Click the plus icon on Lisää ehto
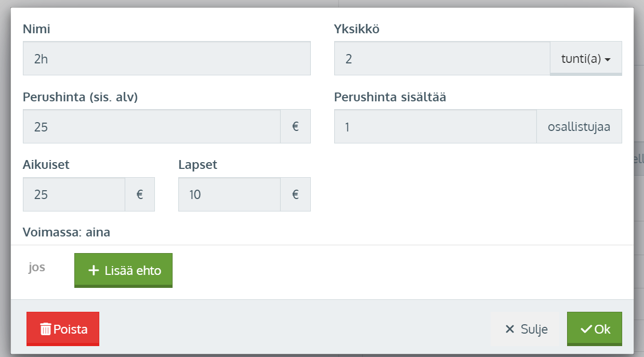The height and width of the screenshot is (357, 644). (94, 271)
